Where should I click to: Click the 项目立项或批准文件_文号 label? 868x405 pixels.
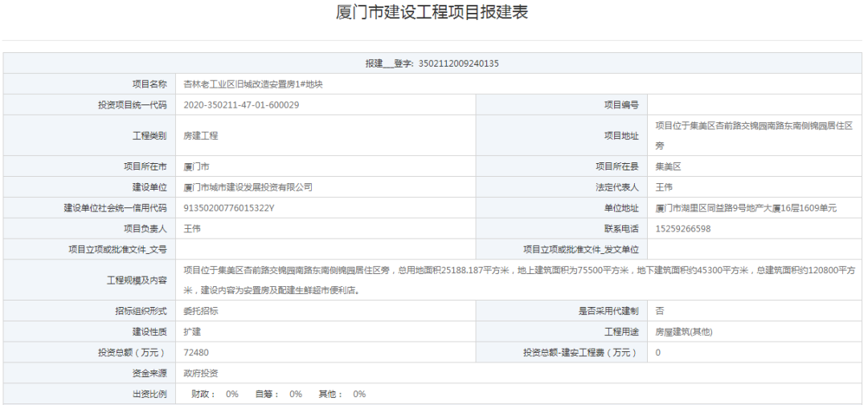coord(118,249)
